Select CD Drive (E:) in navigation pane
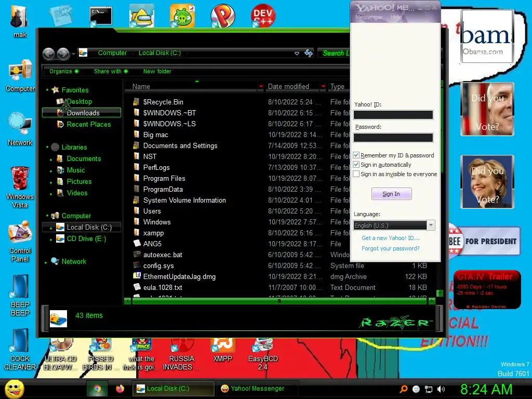532x399 pixels. (86, 238)
